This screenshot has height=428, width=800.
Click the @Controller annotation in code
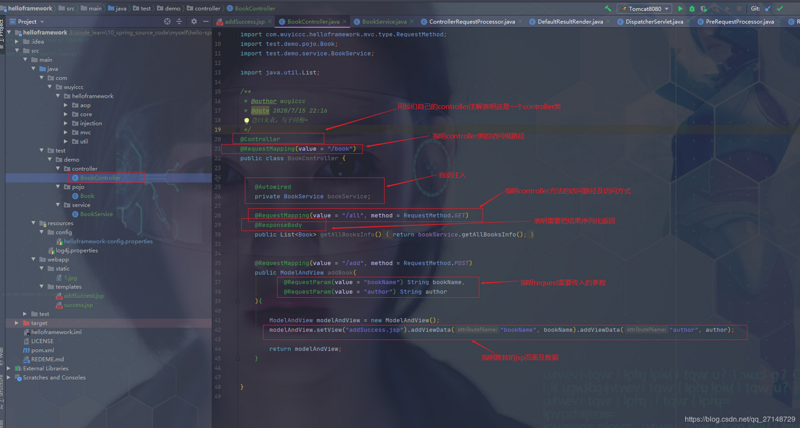[260, 139]
